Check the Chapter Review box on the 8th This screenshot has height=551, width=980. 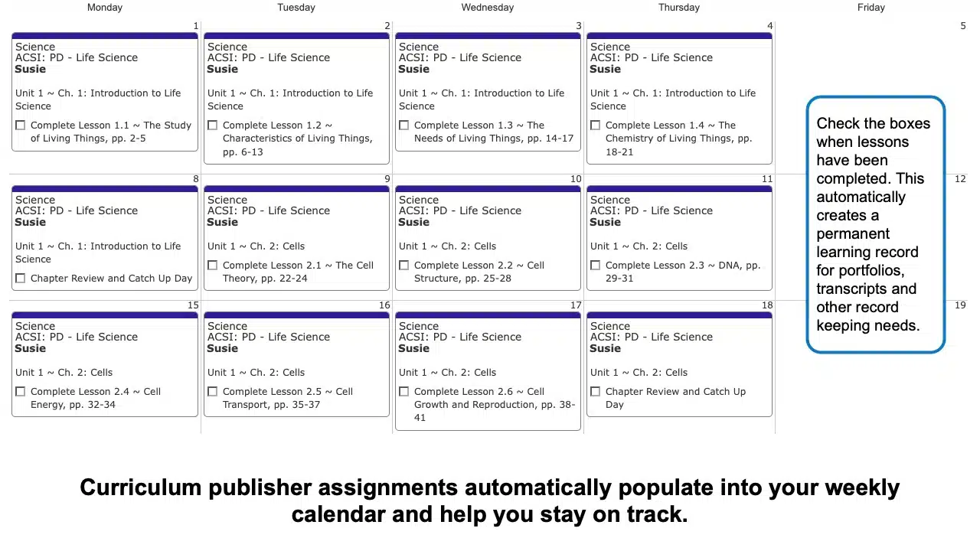pos(21,279)
